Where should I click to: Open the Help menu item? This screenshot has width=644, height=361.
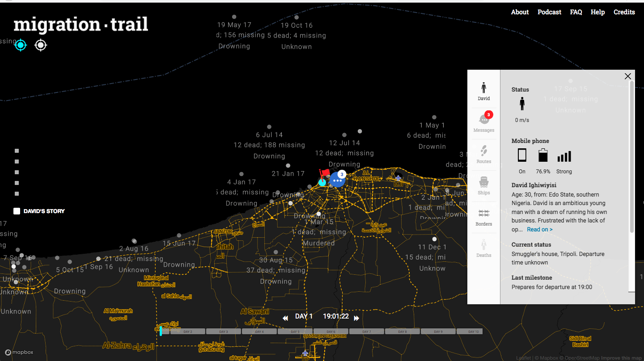[597, 12]
